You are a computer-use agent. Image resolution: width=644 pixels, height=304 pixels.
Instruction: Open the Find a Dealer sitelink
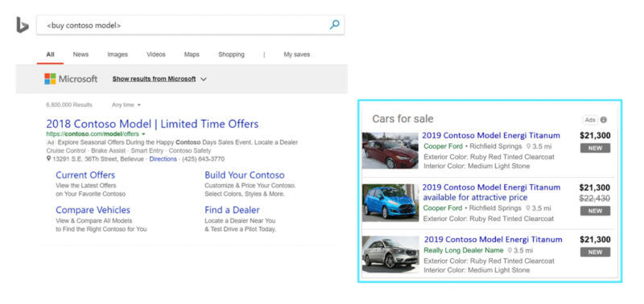click(x=232, y=210)
